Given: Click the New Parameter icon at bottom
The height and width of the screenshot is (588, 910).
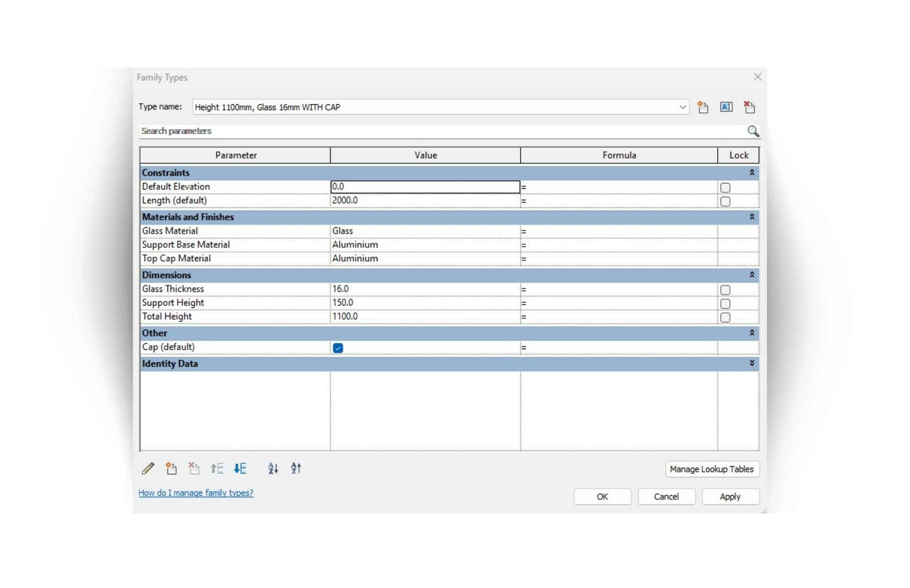Looking at the screenshot, I should [171, 468].
